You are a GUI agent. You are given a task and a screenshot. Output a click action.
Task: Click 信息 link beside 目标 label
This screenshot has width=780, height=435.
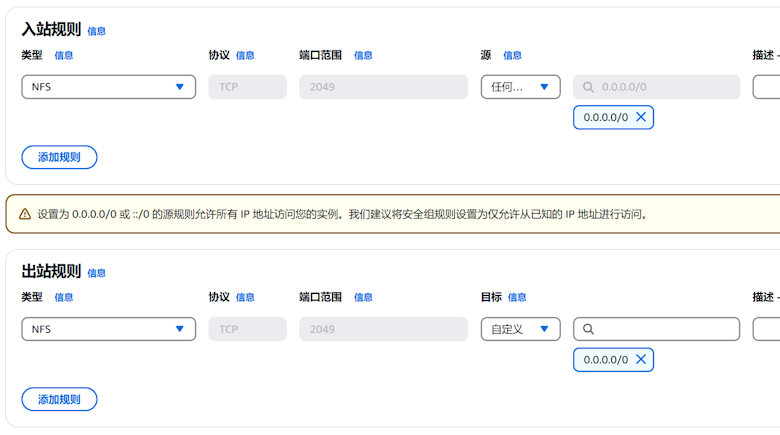click(517, 298)
